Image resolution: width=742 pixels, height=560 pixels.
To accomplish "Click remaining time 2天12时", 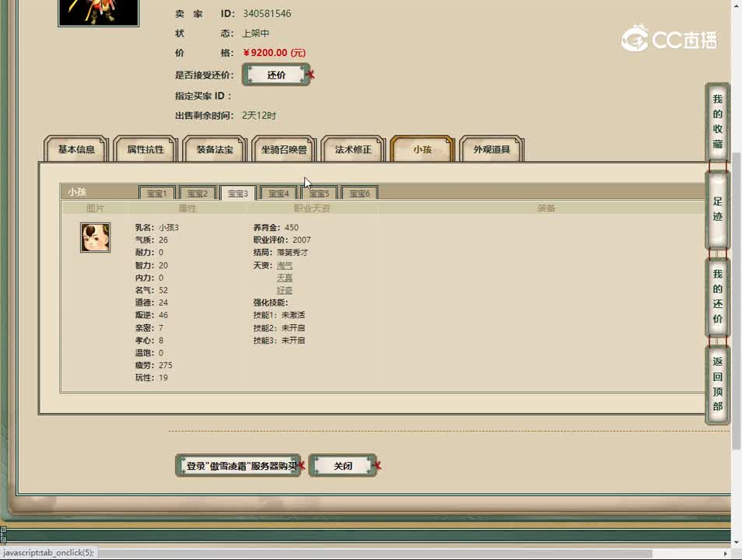I will tap(259, 116).
